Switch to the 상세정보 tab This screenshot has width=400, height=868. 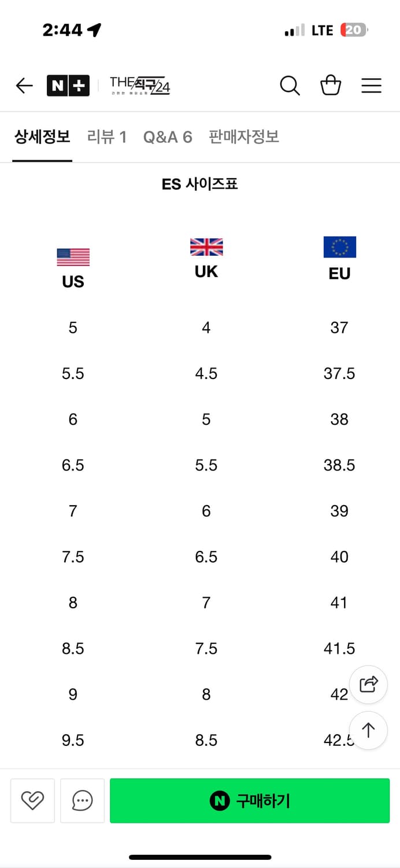42,137
